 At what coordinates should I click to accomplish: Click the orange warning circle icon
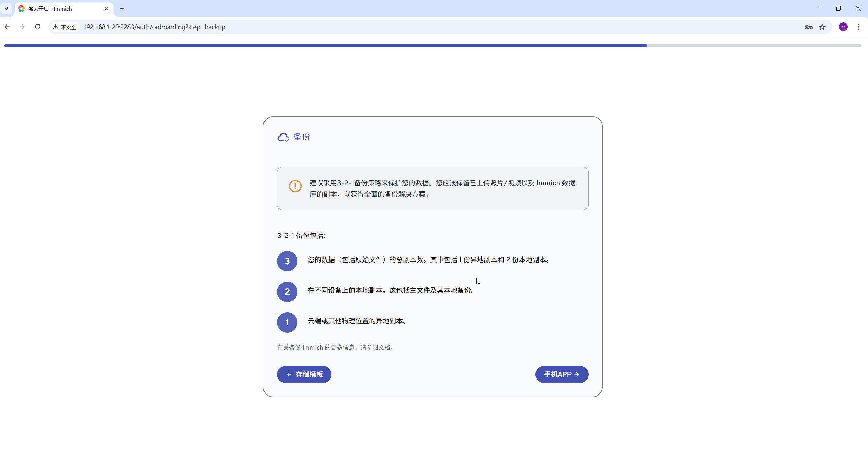[295, 186]
